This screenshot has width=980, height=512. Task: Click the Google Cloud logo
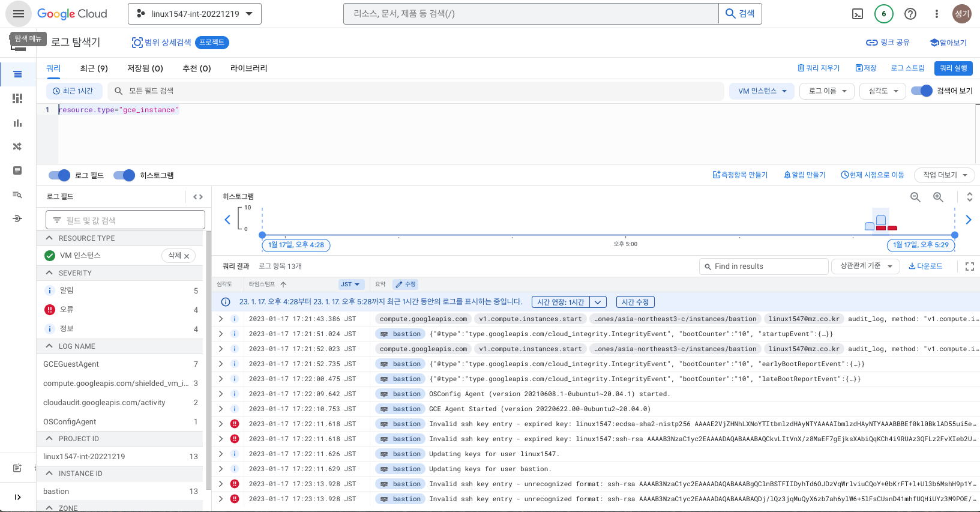[72, 14]
